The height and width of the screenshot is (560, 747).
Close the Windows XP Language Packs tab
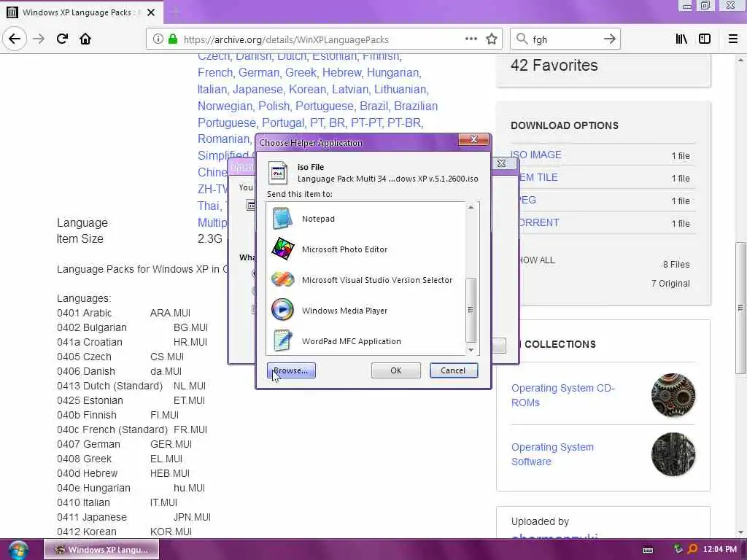151,12
